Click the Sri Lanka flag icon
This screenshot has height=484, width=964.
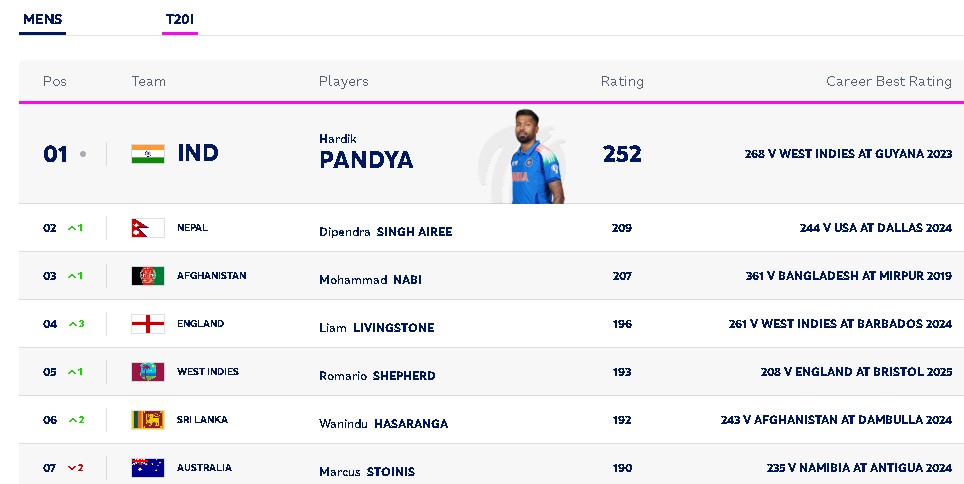(147, 420)
